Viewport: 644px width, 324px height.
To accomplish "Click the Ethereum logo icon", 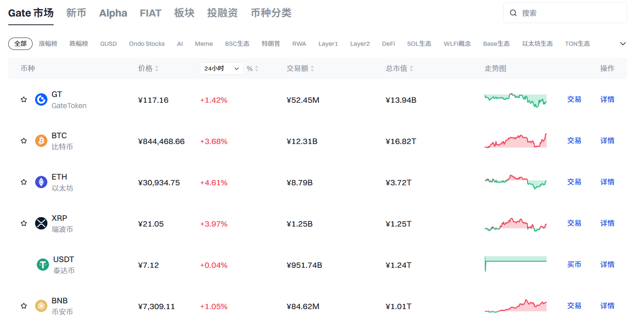I will 41,182.
